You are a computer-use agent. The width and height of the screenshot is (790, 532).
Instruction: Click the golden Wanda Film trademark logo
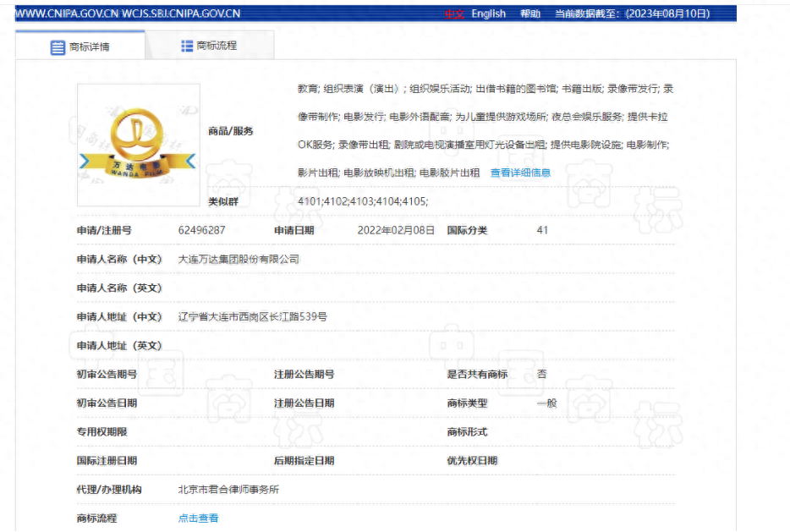pos(138,137)
